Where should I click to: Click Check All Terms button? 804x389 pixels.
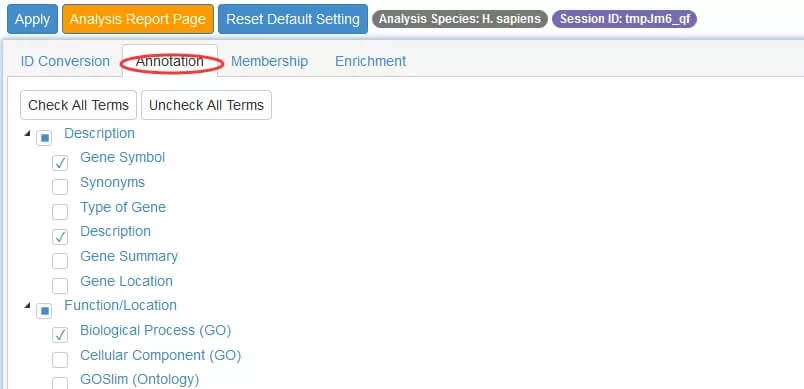tap(78, 105)
